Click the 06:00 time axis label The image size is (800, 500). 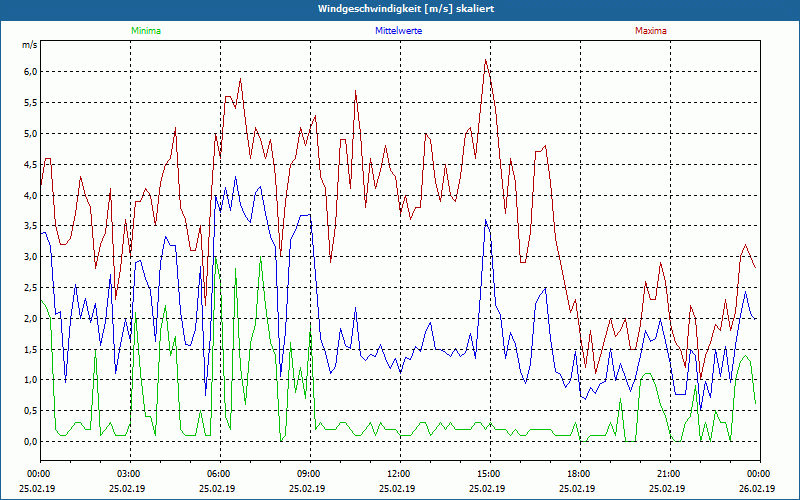tap(219, 474)
